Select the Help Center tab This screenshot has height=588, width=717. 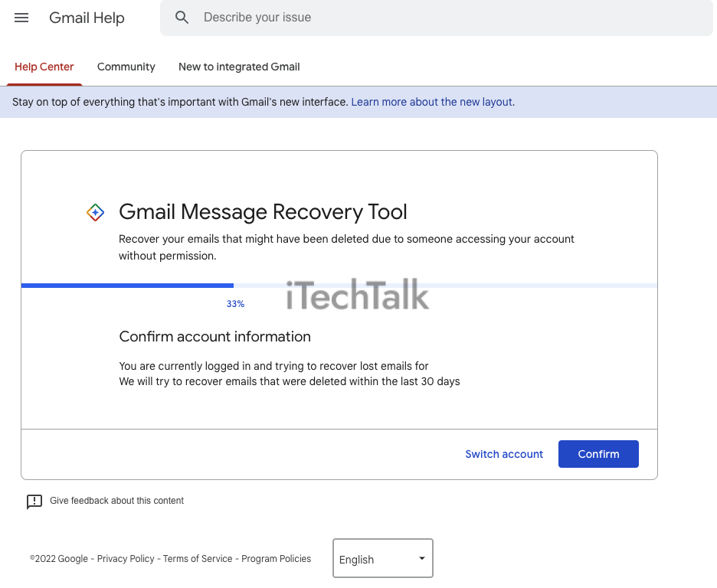tap(44, 67)
